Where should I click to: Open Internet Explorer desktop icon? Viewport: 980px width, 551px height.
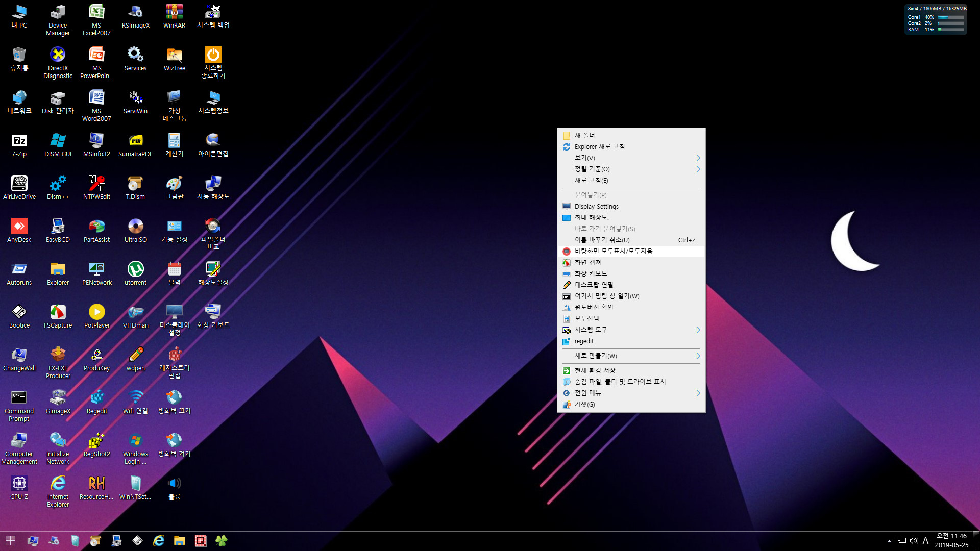[x=58, y=492]
